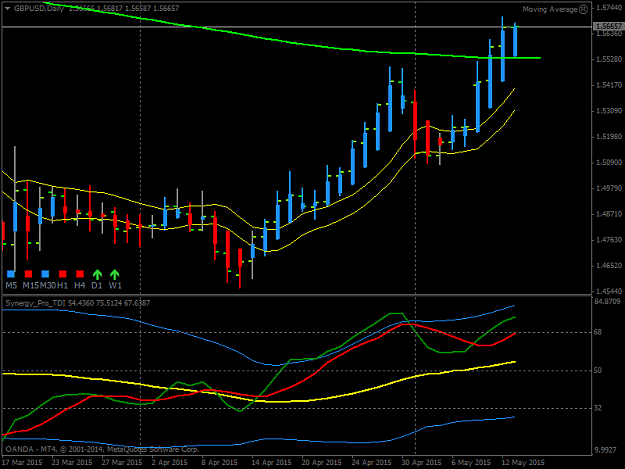Click the 1.46520 price scale value

(609, 266)
